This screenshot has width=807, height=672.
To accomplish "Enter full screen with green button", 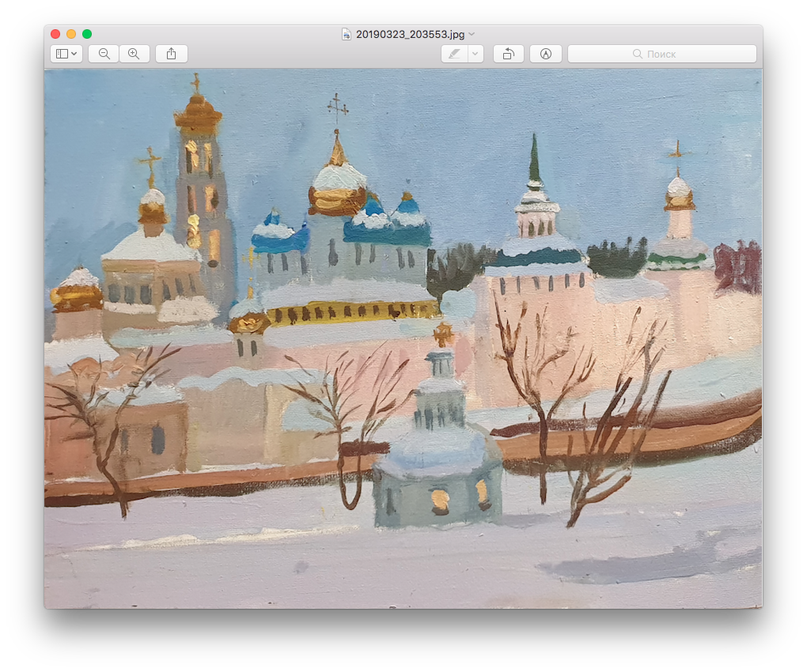I will pyautogui.click(x=87, y=34).
